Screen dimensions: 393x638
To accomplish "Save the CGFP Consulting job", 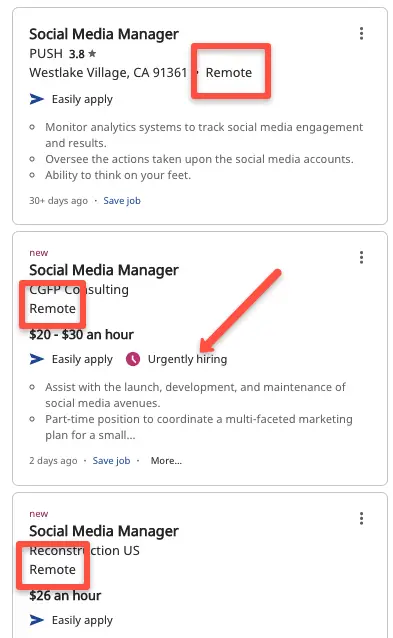I will 111,461.
